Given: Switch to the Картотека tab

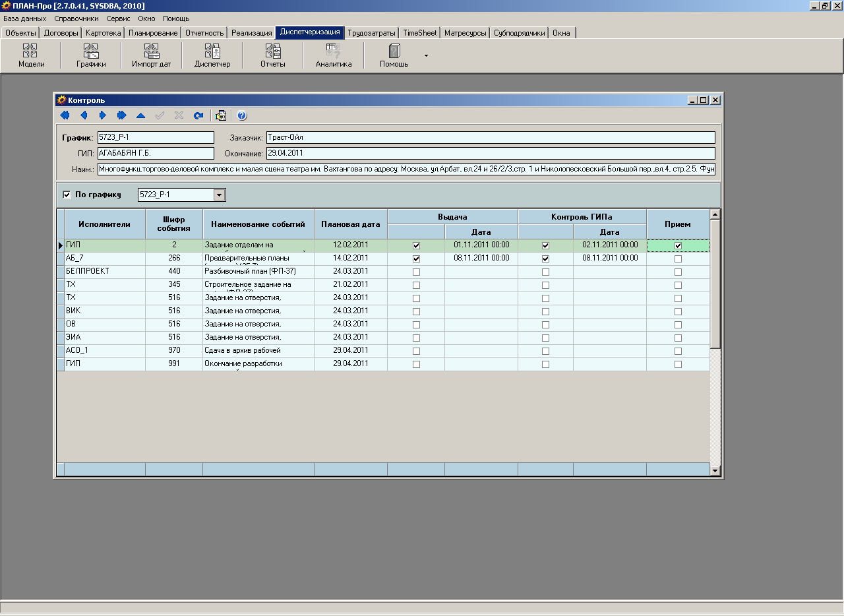Looking at the screenshot, I should [104, 32].
